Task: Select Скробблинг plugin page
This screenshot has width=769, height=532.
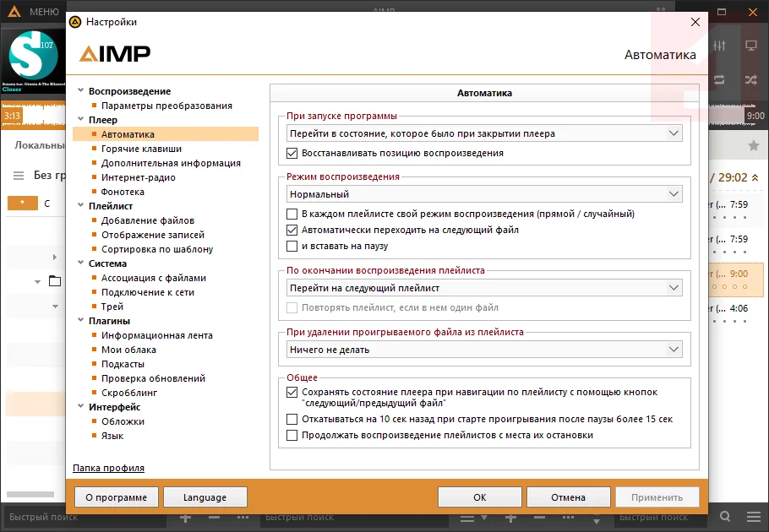Action: 129,393
